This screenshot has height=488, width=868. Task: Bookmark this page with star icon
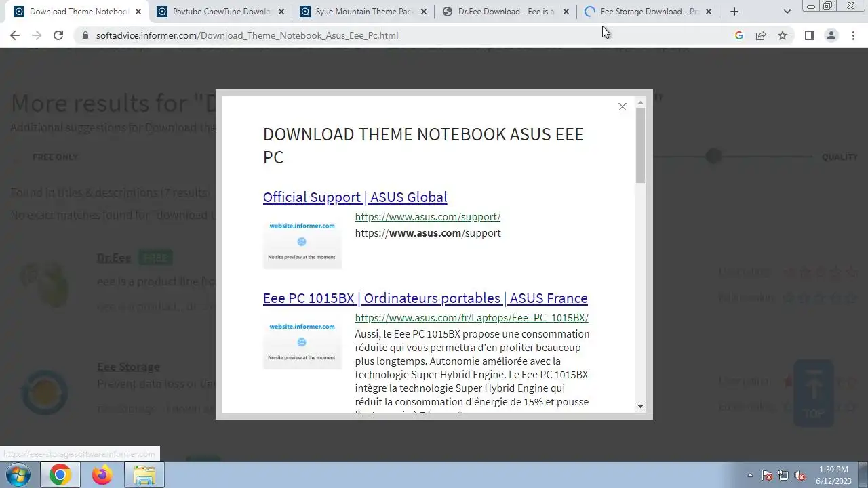(783, 35)
